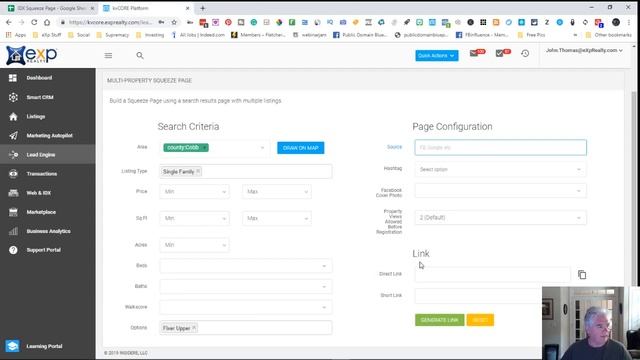Open the Hashtag select option dropdown
Viewport: 640px width, 360px height.
pos(500,169)
